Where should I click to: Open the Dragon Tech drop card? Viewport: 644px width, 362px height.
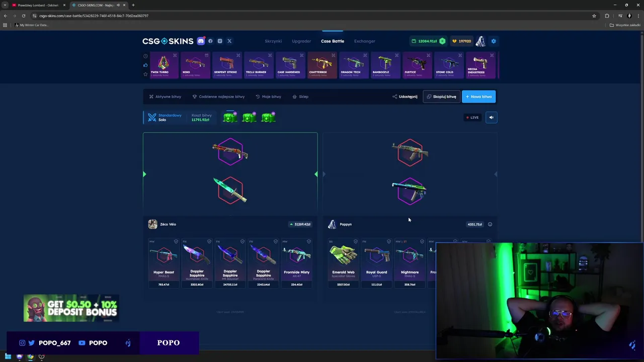pos(353,65)
